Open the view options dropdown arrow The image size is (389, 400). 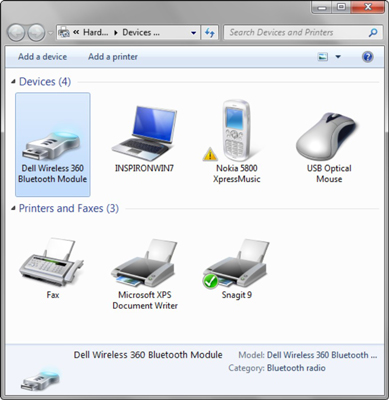click(338, 57)
